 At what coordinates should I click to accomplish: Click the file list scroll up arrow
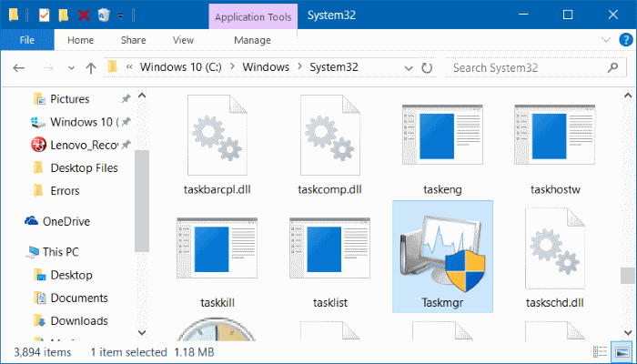pyautogui.click(x=627, y=96)
